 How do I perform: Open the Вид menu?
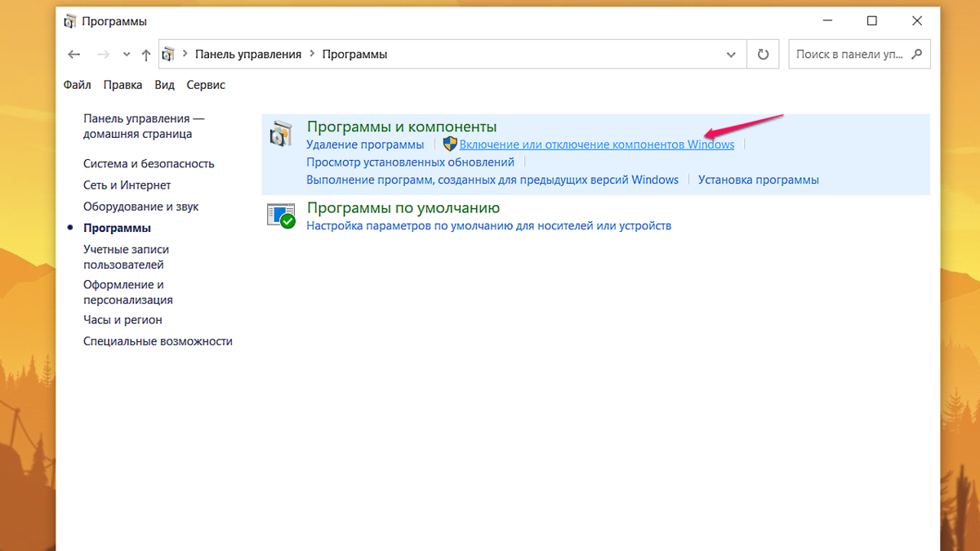coord(163,84)
